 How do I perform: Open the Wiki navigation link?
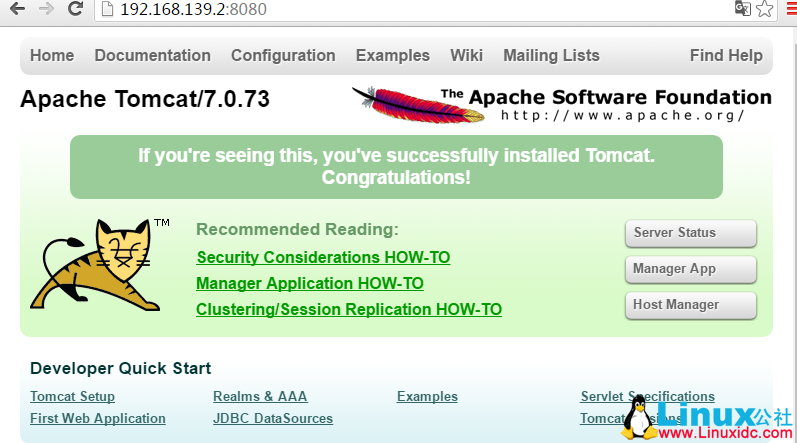466,56
